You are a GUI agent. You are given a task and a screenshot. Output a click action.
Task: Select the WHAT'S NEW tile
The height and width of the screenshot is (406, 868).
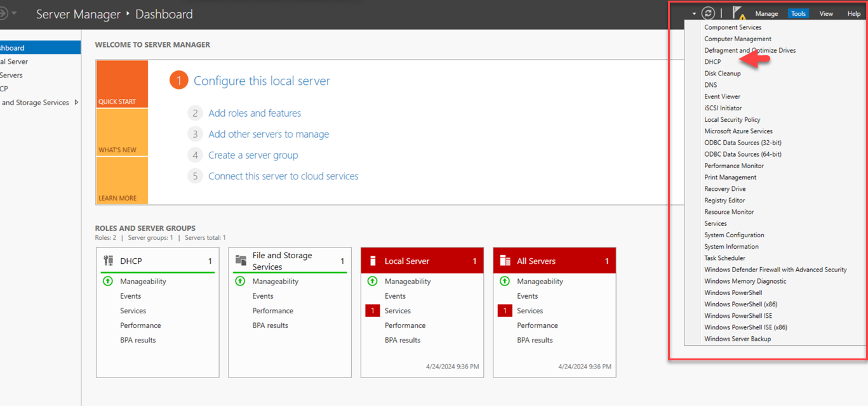tap(122, 133)
